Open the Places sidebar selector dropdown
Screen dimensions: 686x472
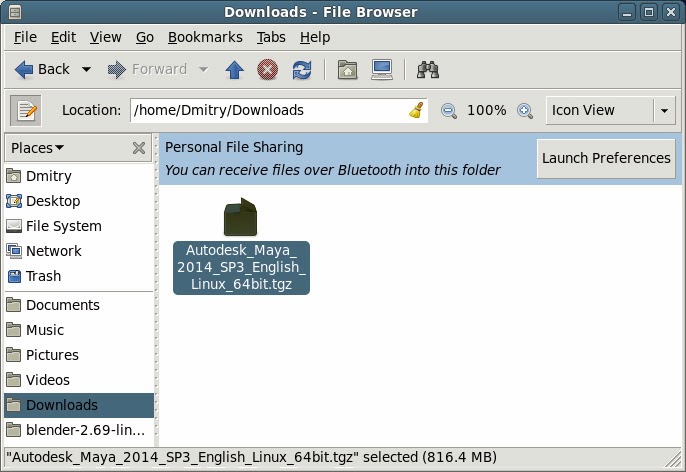(x=38, y=148)
